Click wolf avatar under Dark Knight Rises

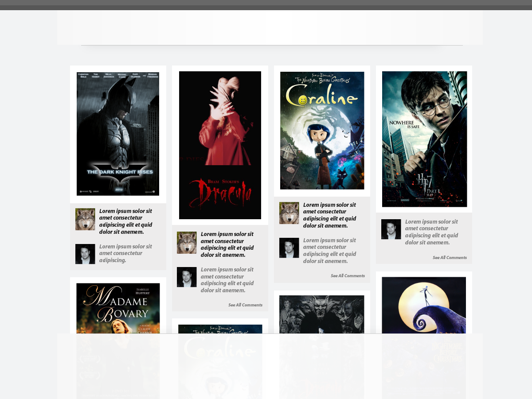click(85, 219)
